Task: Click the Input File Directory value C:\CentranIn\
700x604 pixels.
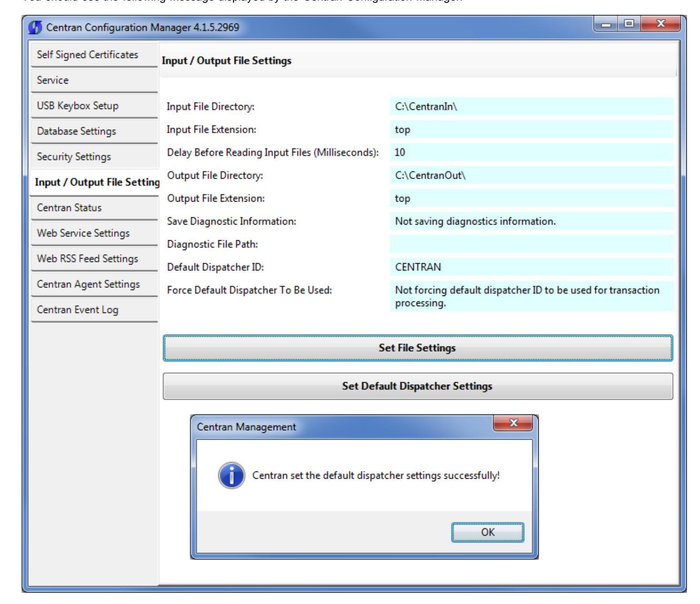Action: 532,107
